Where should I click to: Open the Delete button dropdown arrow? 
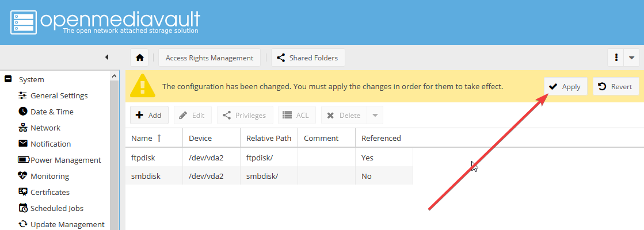(x=375, y=115)
